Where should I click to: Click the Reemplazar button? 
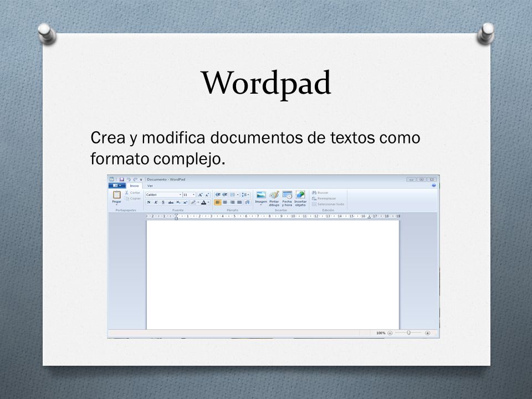tap(324, 198)
